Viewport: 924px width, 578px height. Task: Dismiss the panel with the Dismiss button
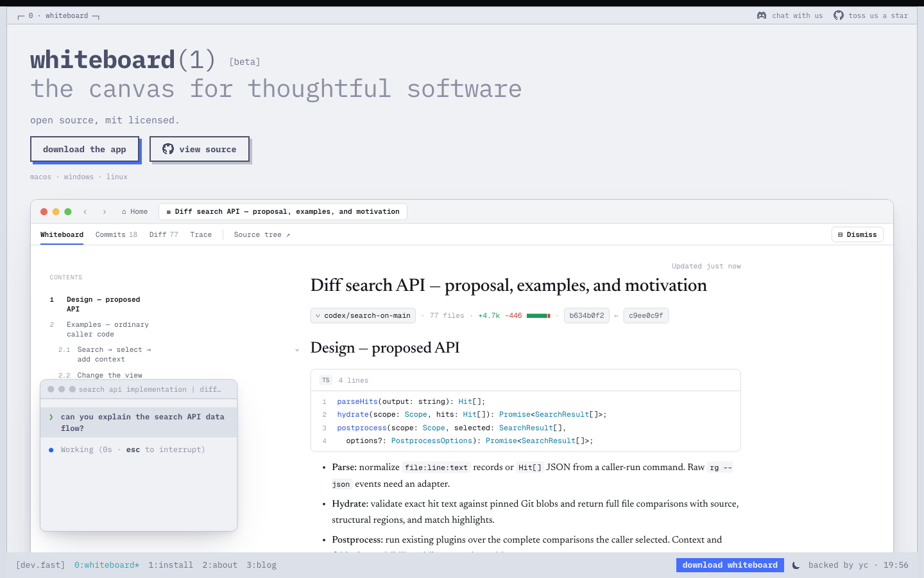[x=857, y=234]
